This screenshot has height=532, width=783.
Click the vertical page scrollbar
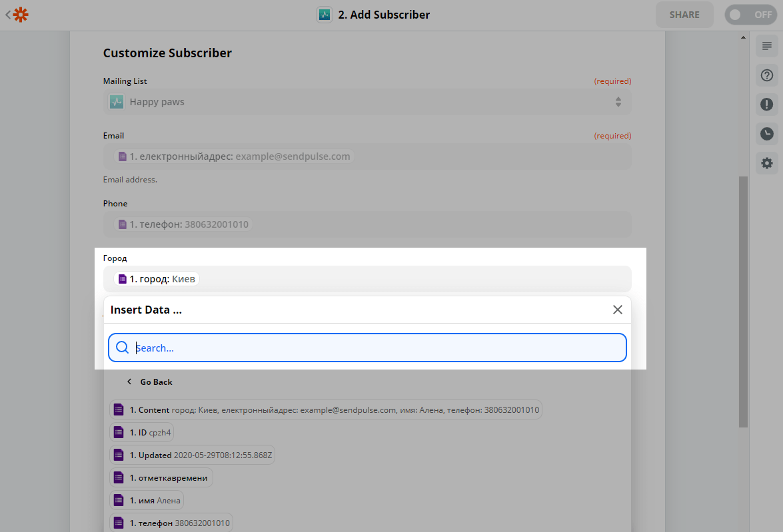pos(743,300)
